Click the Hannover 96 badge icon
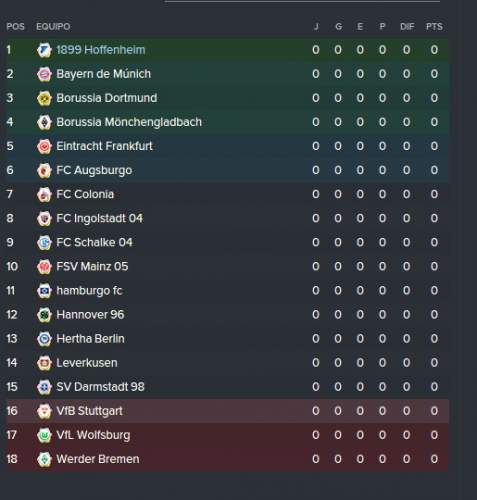Image resolution: width=477 pixels, height=500 pixels. pos(44,315)
